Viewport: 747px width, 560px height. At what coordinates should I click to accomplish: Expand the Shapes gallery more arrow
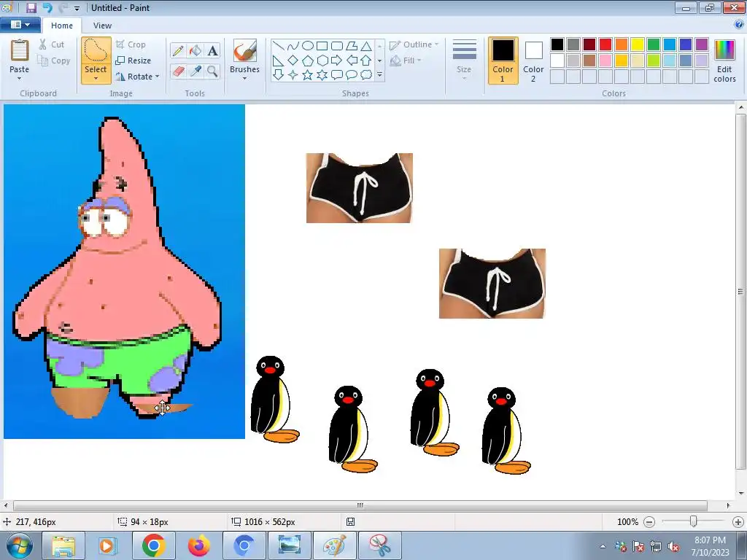click(379, 75)
